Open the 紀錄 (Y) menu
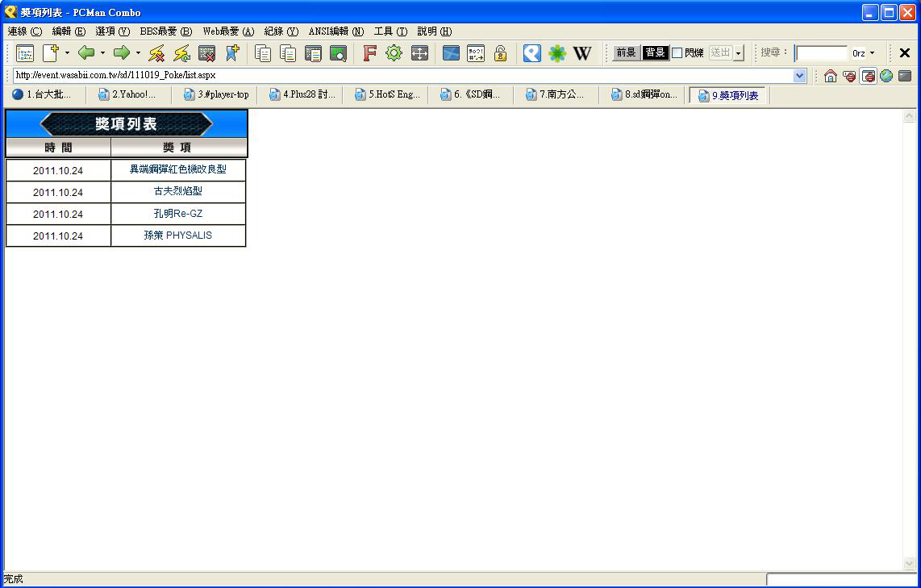This screenshot has width=921, height=588. tap(281, 31)
